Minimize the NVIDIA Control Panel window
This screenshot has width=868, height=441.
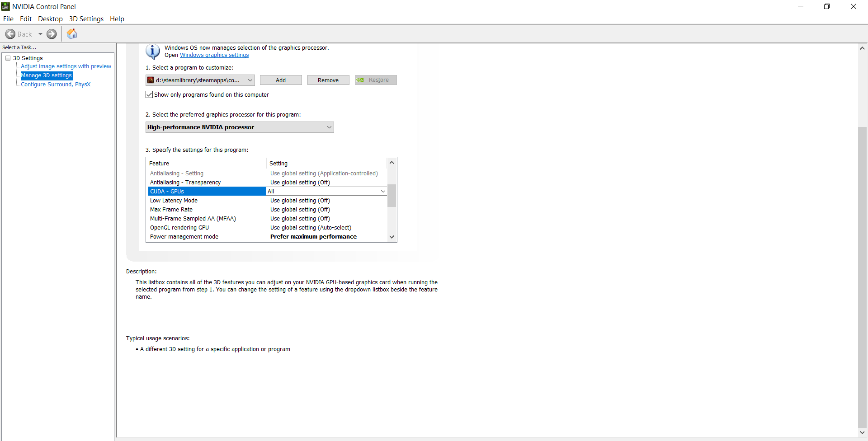click(x=801, y=6)
